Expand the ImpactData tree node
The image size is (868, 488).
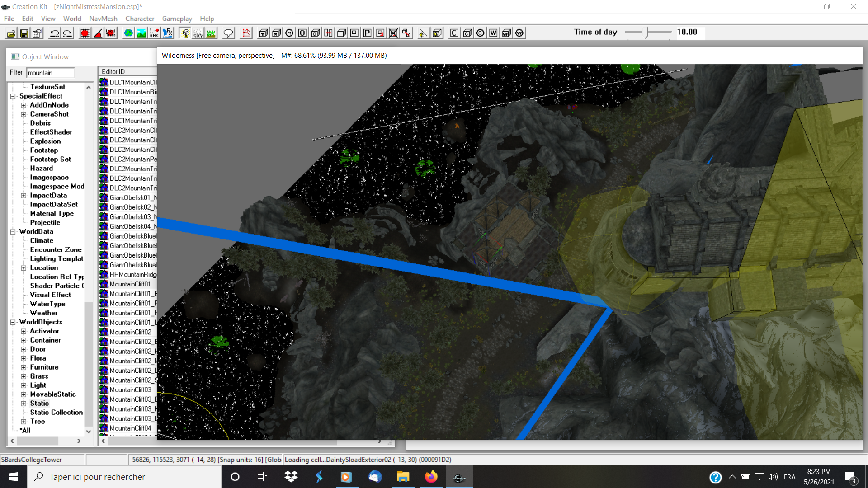pos(24,196)
